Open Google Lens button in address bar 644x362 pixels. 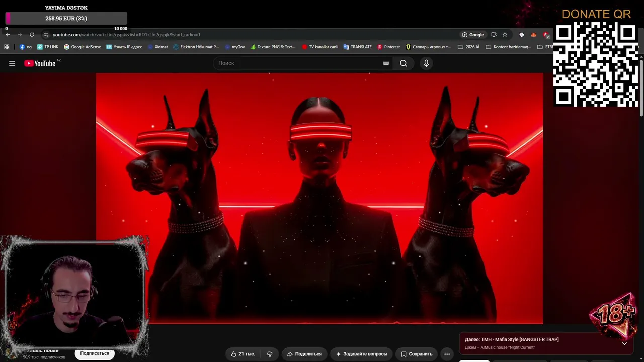(x=473, y=35)
